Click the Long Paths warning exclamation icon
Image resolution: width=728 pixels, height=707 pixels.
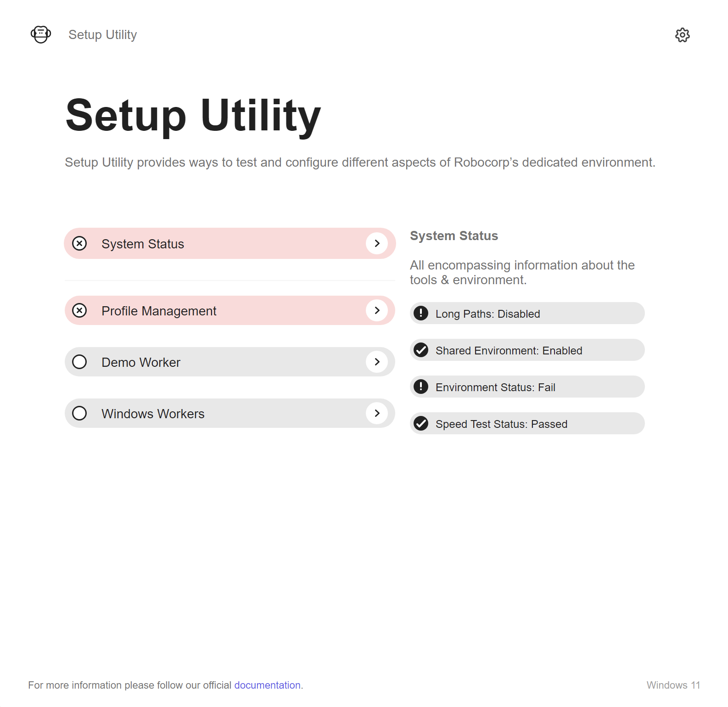click(x=421, y=313)
